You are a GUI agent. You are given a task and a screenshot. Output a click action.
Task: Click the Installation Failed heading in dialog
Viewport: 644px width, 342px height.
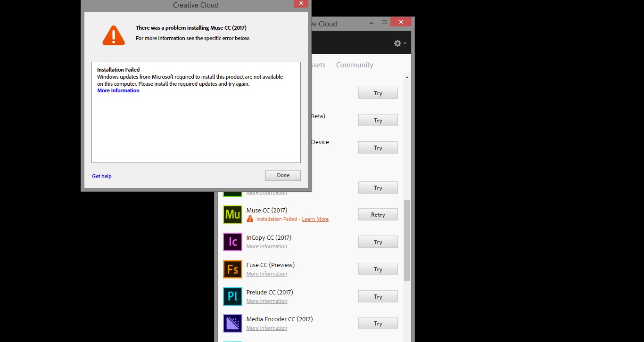click(118, 70)
